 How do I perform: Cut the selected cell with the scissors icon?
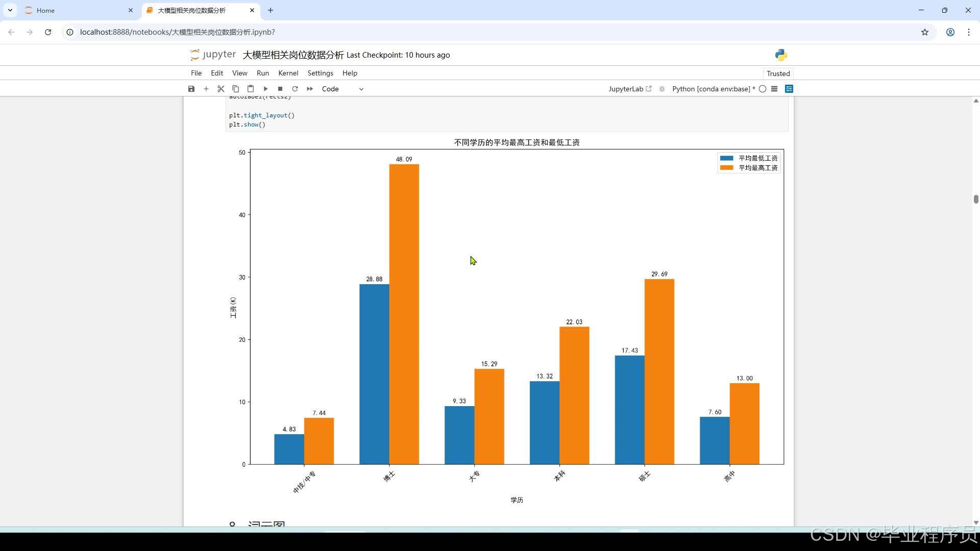[221, 89]
